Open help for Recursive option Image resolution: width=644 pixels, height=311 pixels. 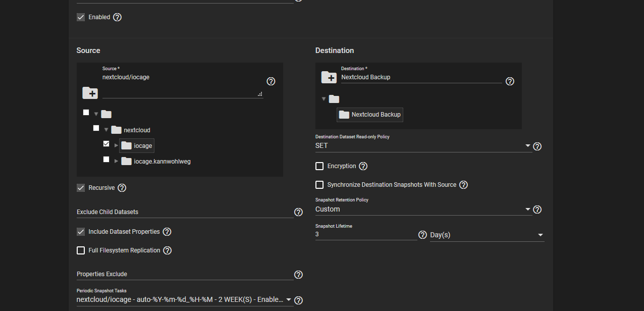click(122, 188)
